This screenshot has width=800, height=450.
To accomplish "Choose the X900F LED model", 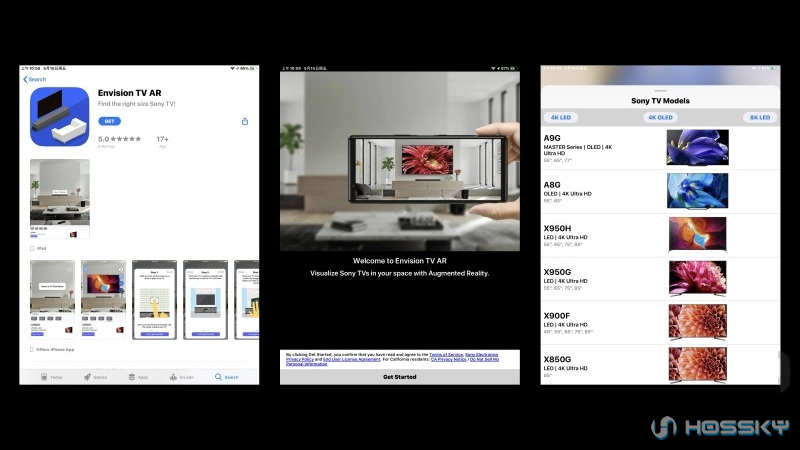I will [x=660, y=323].
